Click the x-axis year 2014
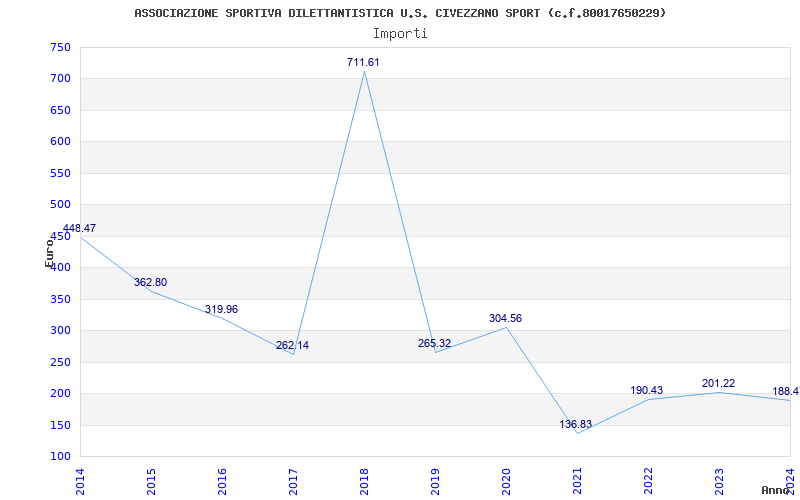 [80, 482]
